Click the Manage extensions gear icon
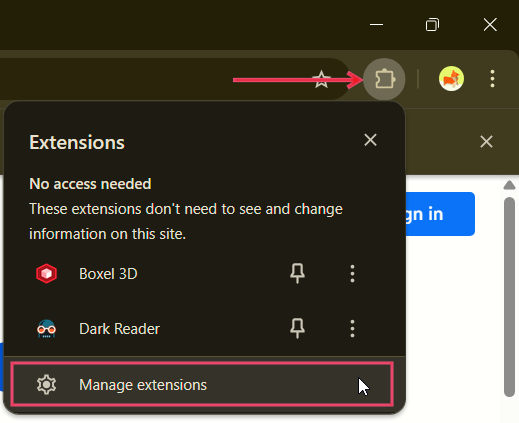Screen dimensions: 519x423 tap(46, 385)
